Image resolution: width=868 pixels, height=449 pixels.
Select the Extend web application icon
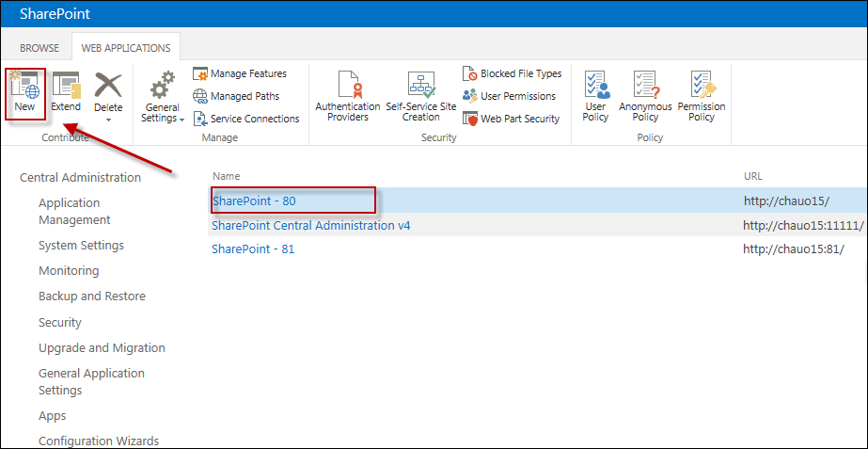66,85
